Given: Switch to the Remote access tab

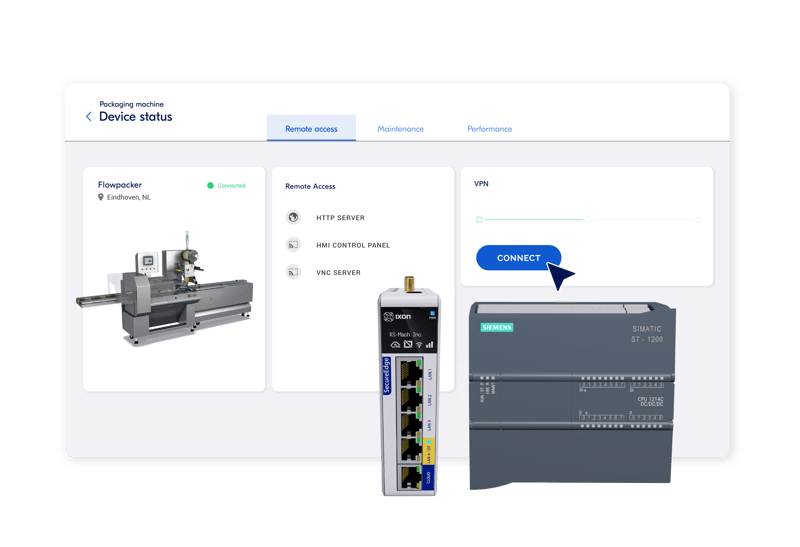Looking at the screenshot, I should click(x=311, y=129).
